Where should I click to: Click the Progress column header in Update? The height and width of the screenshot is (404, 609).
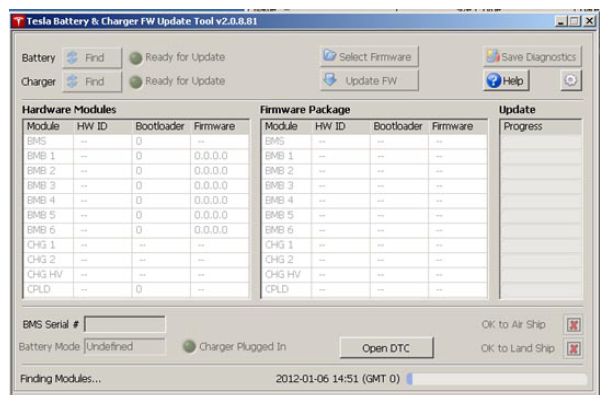pos(541,127)
